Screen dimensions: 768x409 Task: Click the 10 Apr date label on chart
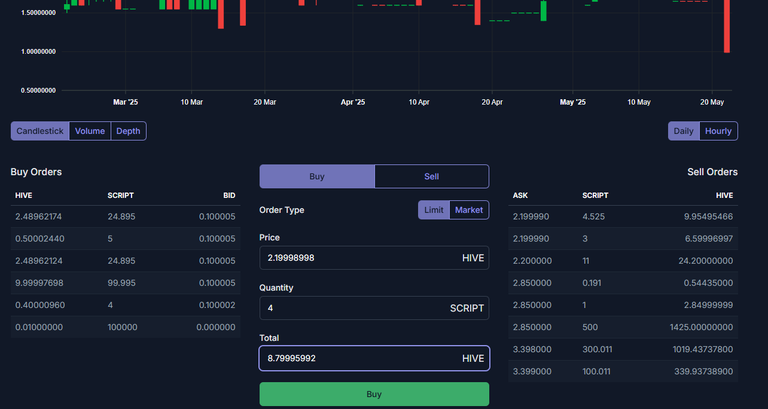pos(419,102)
